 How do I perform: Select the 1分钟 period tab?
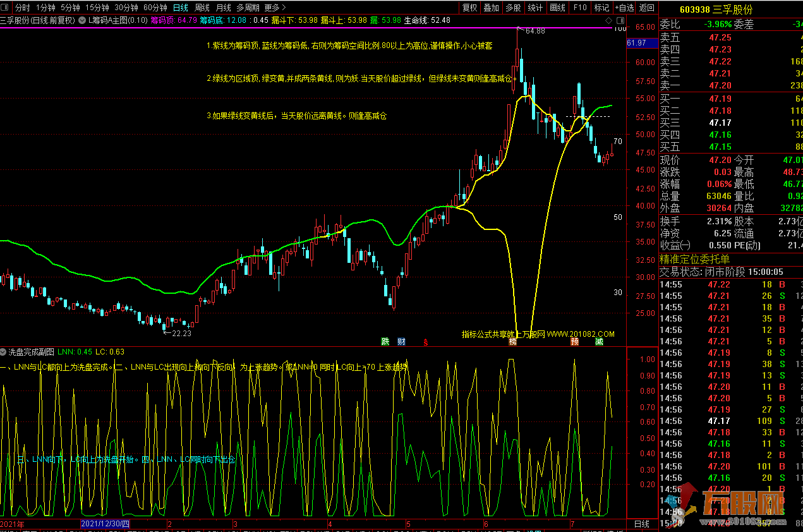point(45,8)
